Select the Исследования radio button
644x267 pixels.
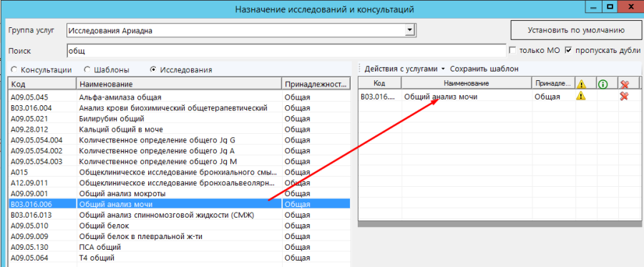point(153,70)
